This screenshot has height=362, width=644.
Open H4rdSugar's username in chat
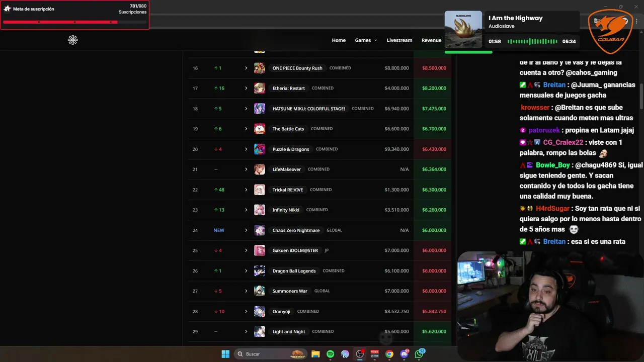[552, 208]
